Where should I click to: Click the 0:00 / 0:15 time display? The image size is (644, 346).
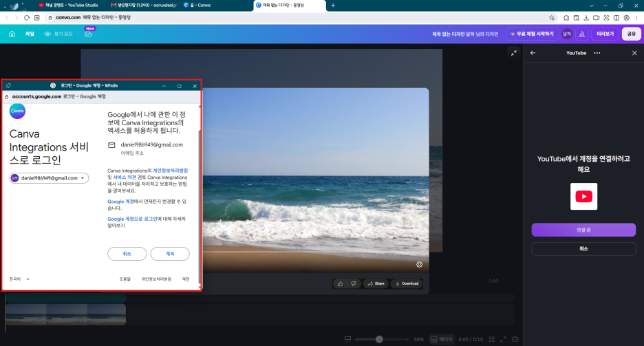click(470, 339)
